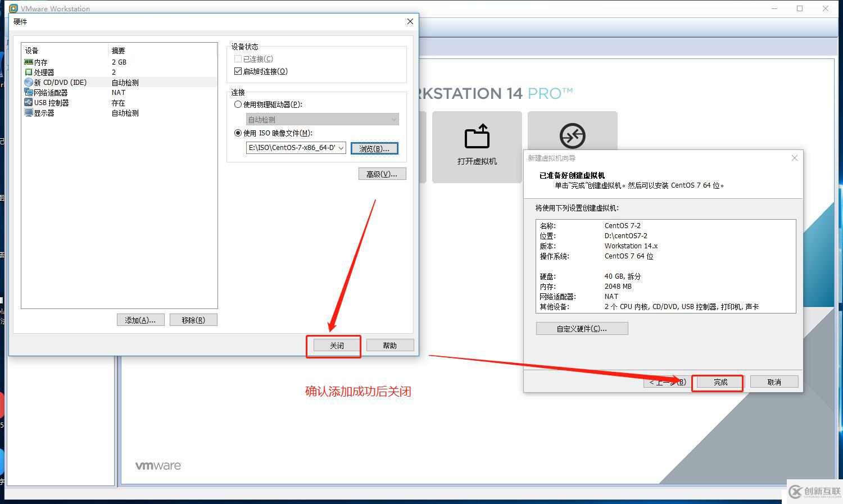Click the 浏览 browse button
843x504 pixels.
[374, 148]
